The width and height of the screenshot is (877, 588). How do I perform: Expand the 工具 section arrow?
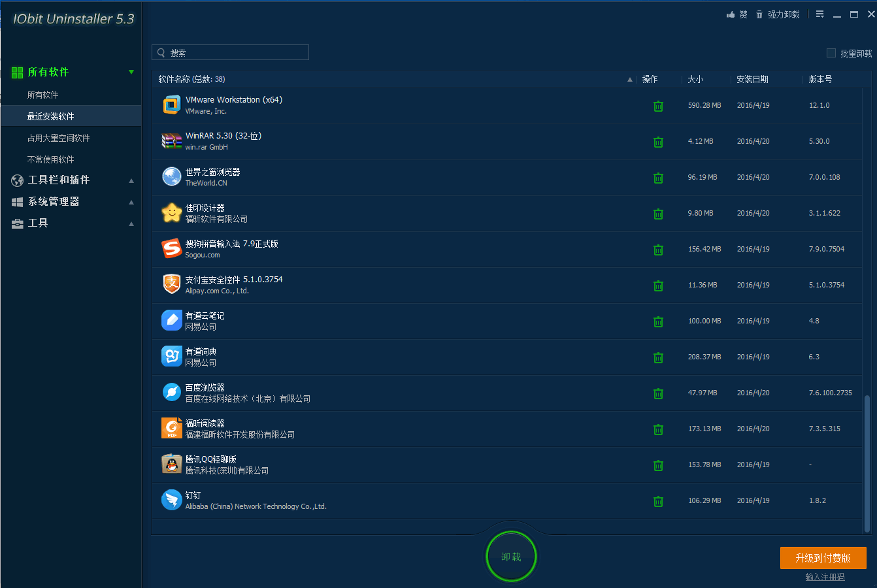tap(131, 223)
